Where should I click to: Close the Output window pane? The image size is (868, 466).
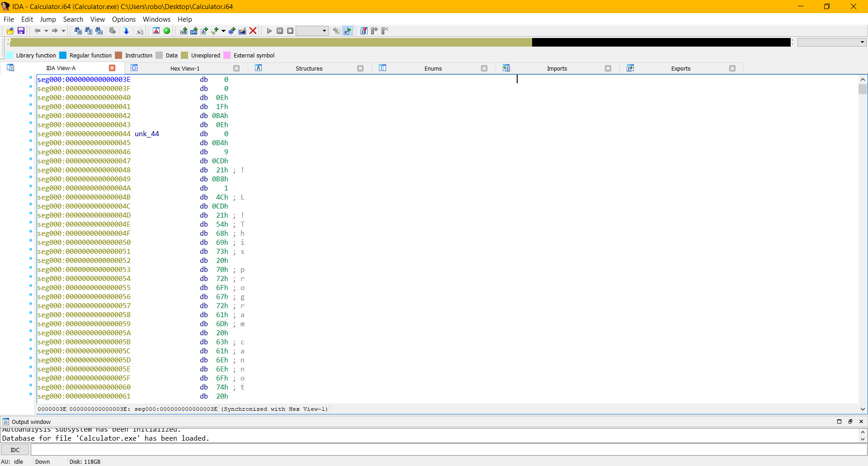click(861, 421)
